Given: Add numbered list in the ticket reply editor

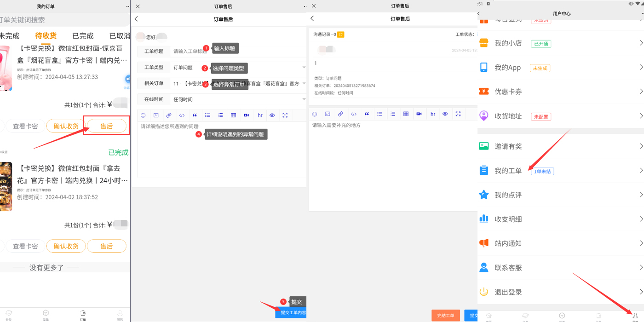Looking at the screenshot, I should coord(393,114).
